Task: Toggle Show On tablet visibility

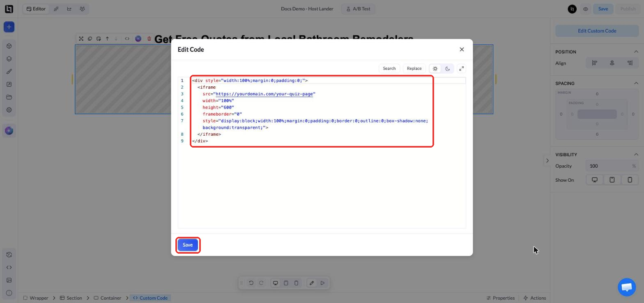Action: pos(612,180)
